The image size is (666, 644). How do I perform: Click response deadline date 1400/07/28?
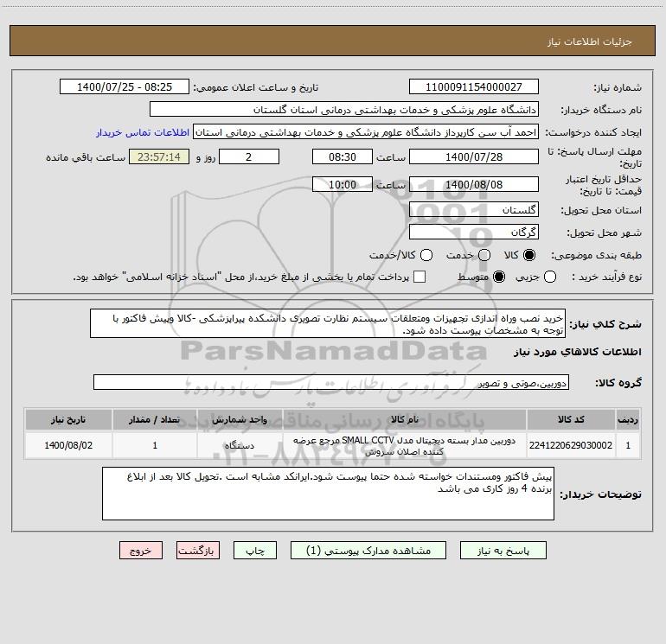click(x=474, y=156)
